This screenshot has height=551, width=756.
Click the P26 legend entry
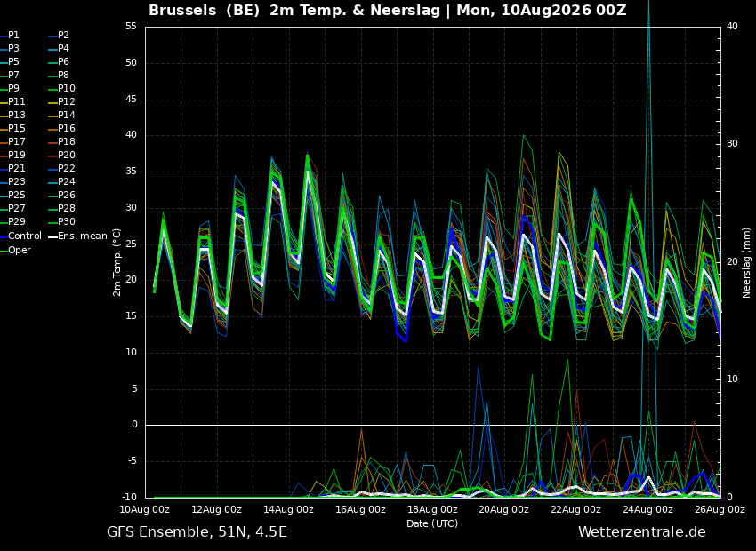pyautogui.click(x=62, y=195)
